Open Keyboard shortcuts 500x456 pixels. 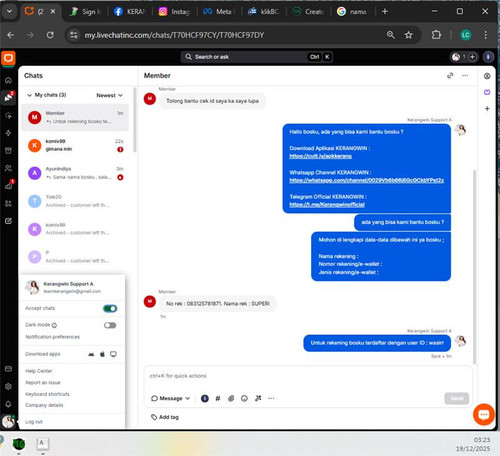(47, 394)
